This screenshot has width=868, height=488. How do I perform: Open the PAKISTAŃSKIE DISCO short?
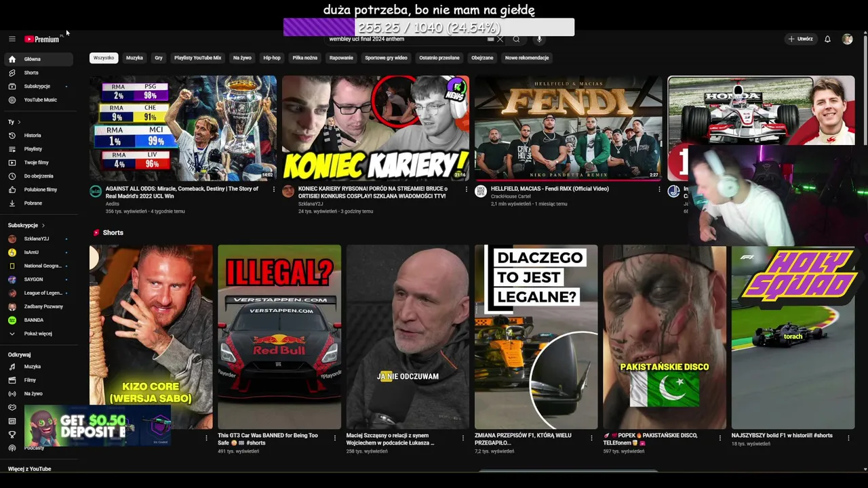(x=665, y=337)
